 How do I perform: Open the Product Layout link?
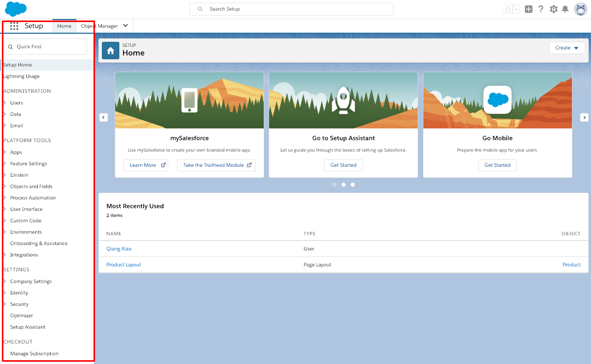124,265
